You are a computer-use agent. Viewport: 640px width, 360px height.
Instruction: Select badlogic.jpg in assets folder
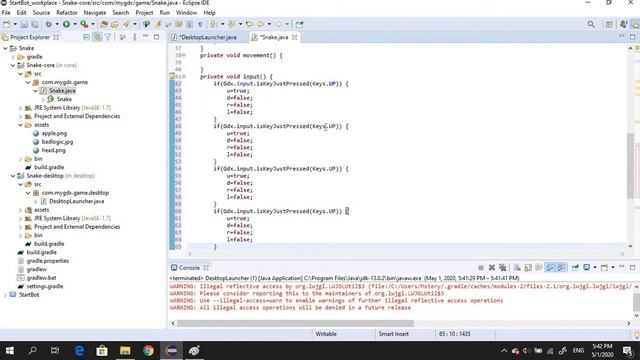[57, 142]
